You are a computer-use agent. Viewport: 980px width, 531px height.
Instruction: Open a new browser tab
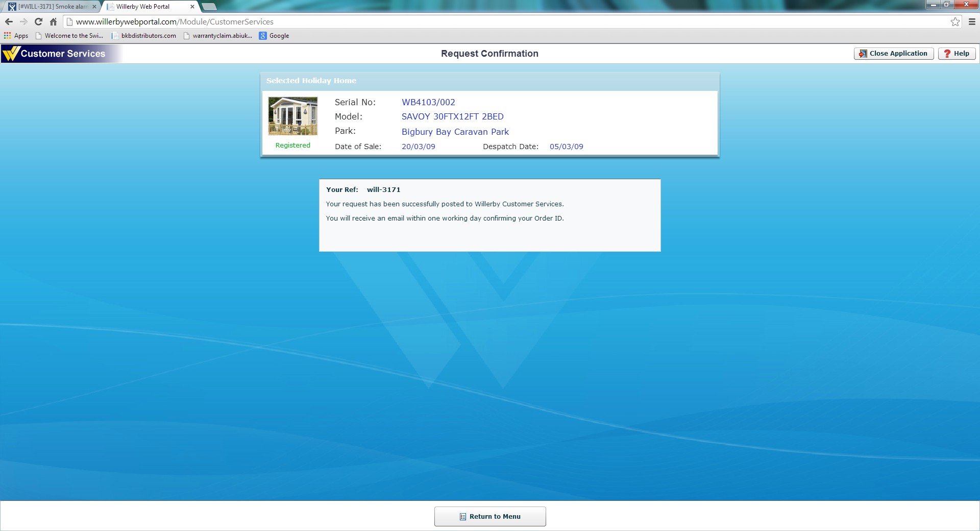(x=209, y=7)
